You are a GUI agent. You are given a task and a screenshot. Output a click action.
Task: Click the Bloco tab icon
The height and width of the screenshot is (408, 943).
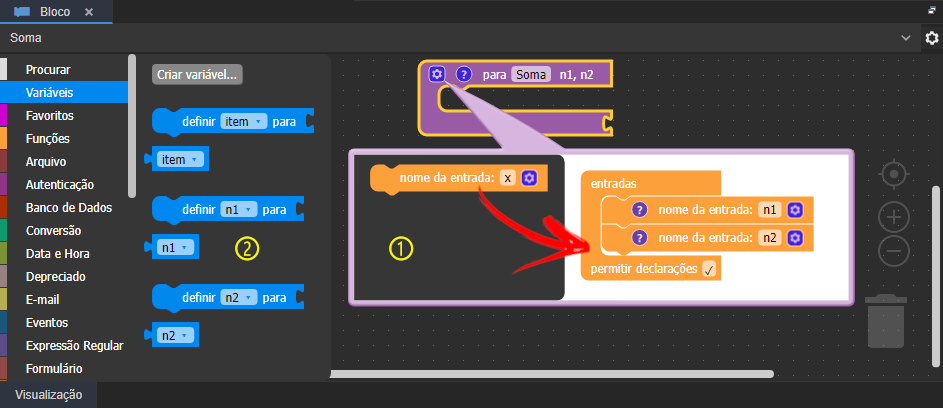[22, 11]
